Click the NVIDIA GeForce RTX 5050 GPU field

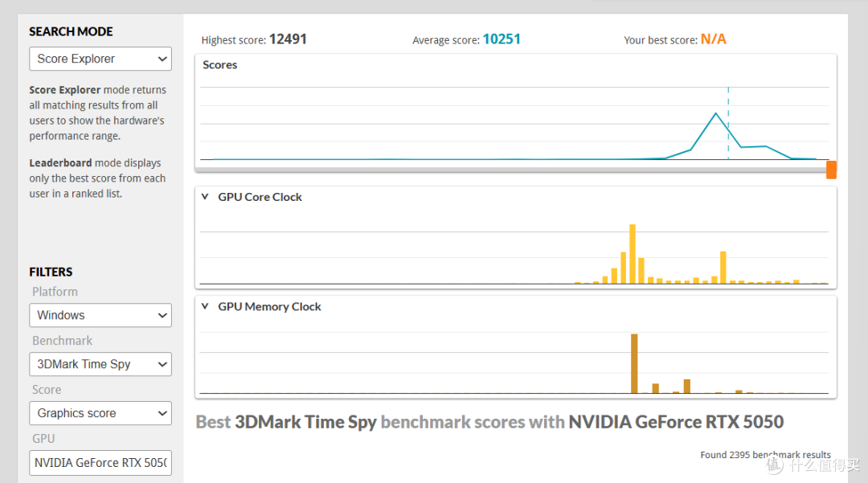pyautogui.click(x=100, y=463)
